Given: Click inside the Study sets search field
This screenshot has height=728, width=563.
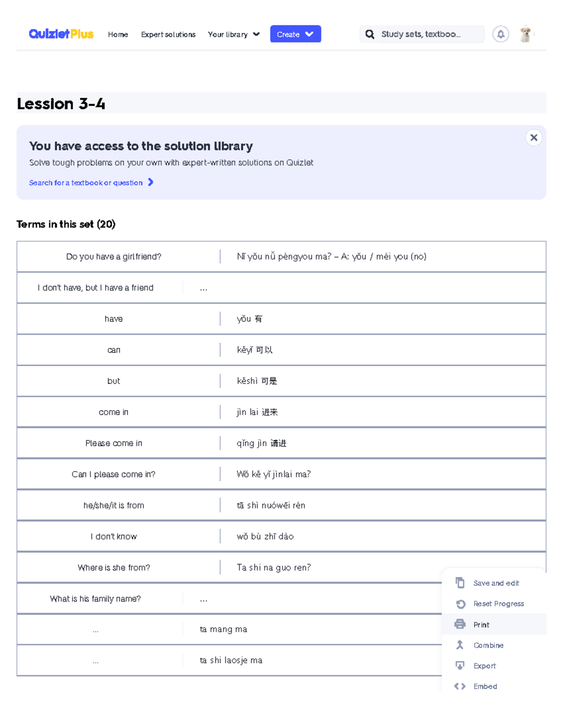Looking at the screenshot, I should click(x=422, y=34).
